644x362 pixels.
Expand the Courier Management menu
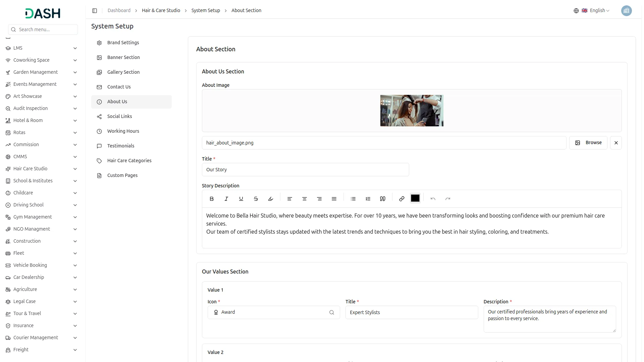pos(42,338)
